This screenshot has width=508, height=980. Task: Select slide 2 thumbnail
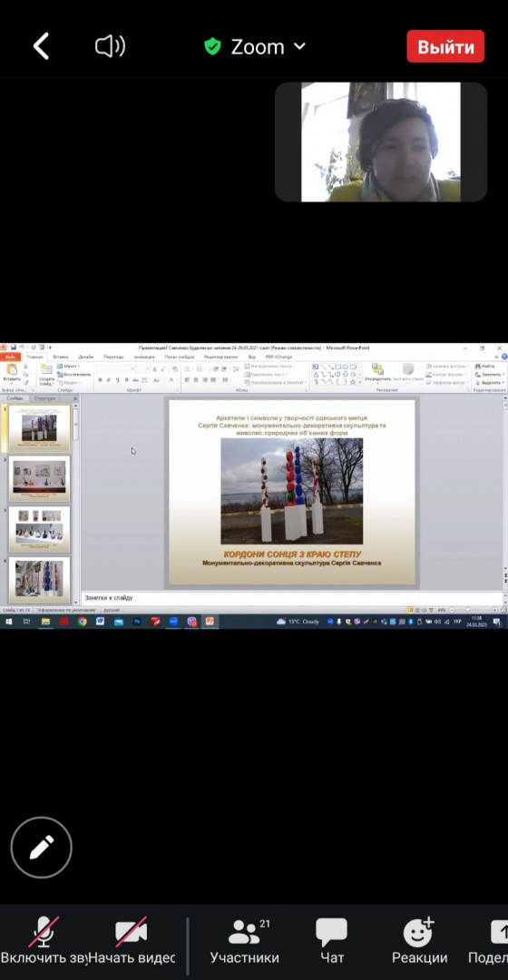point(40,479)
